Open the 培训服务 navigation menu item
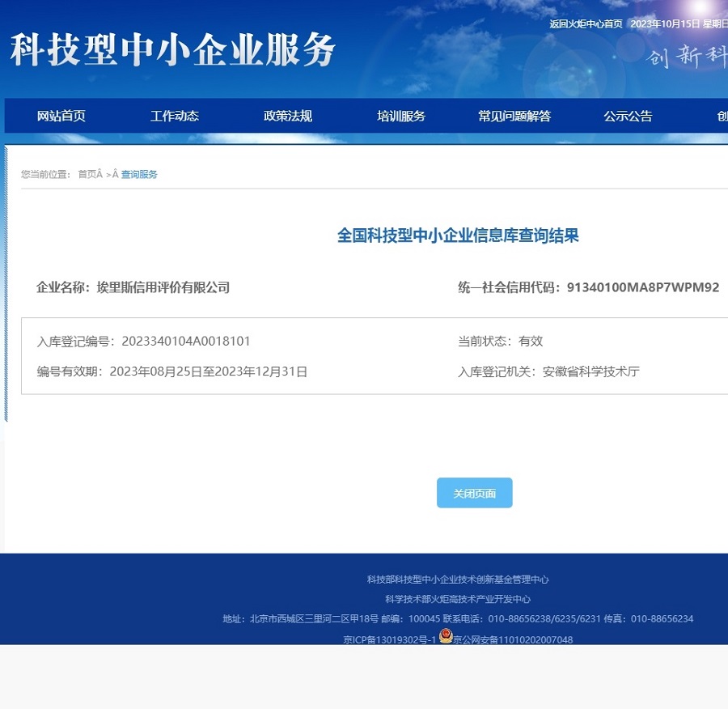Viewport: 728px width, 709px height. (x=400, y=116)
